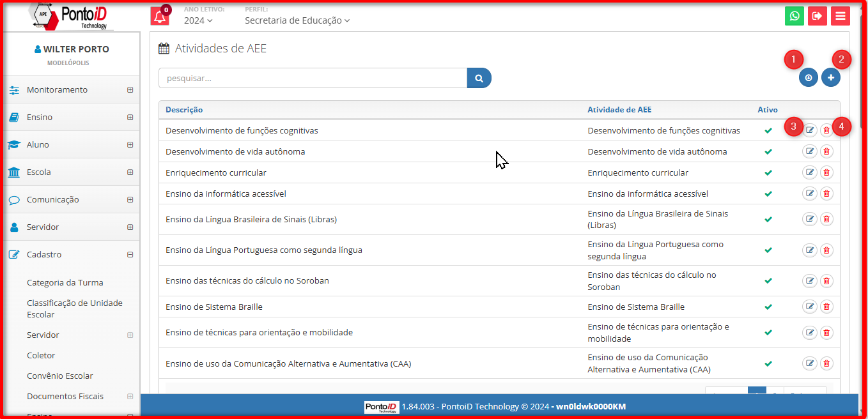Sort by the Ativo column header
Screen dimensions: 868x419
click(768, 110)
